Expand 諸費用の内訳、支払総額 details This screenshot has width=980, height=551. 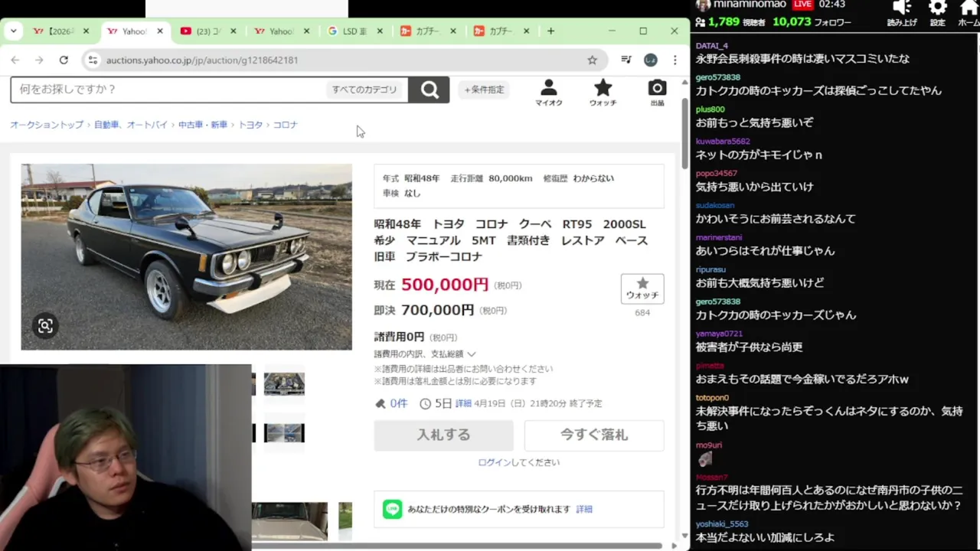(425, 354)
